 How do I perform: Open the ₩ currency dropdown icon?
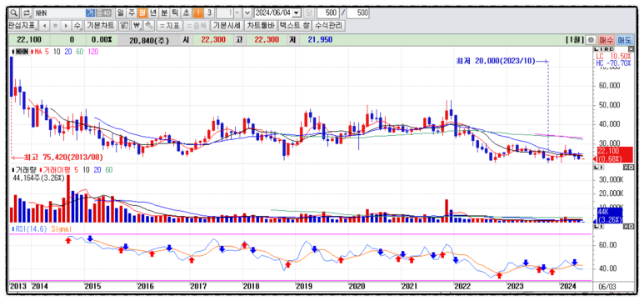137,26
